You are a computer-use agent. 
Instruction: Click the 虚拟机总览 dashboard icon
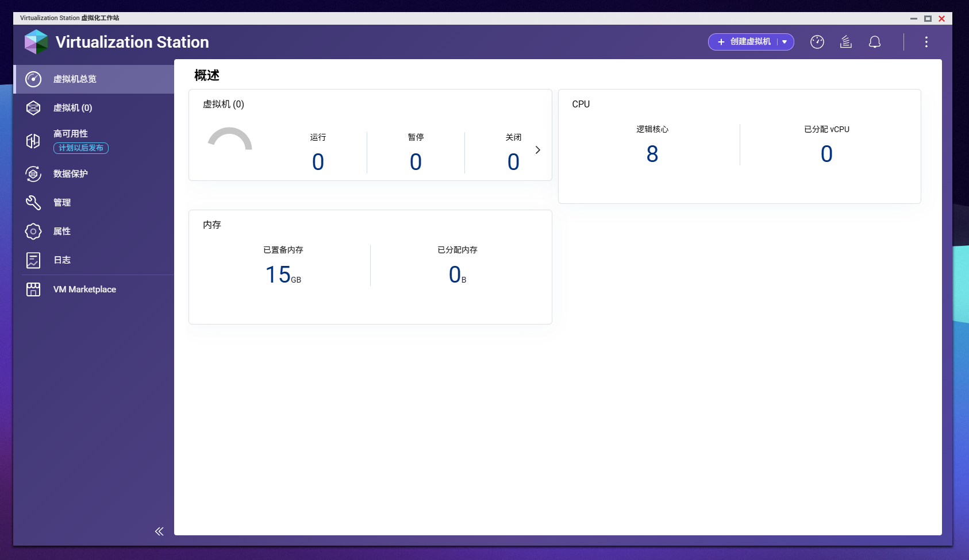click(x=33, y=79)
